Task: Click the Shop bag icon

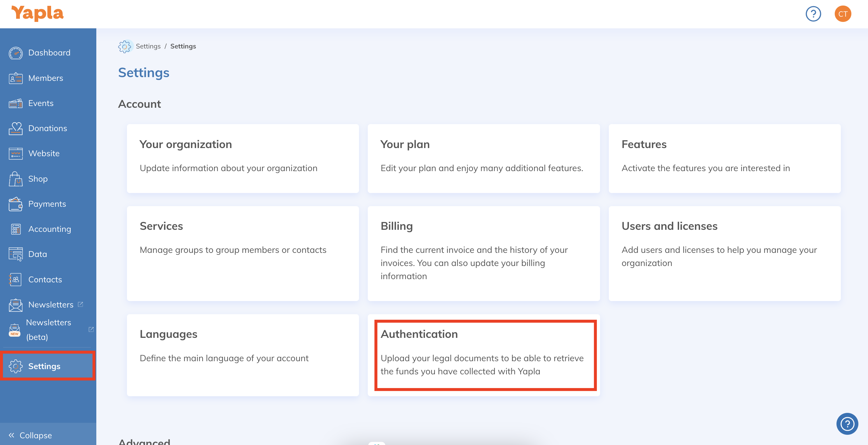Action: coord(15,179)
